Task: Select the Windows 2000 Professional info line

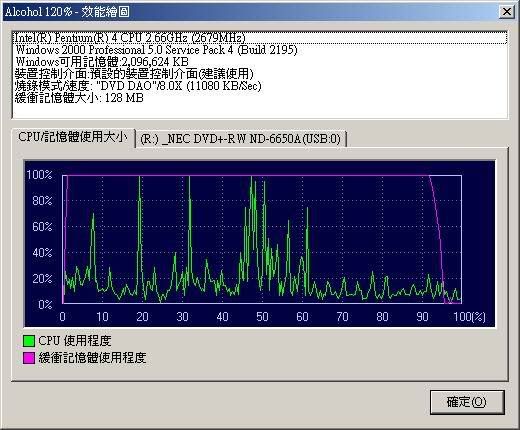Action: point(260,50)
